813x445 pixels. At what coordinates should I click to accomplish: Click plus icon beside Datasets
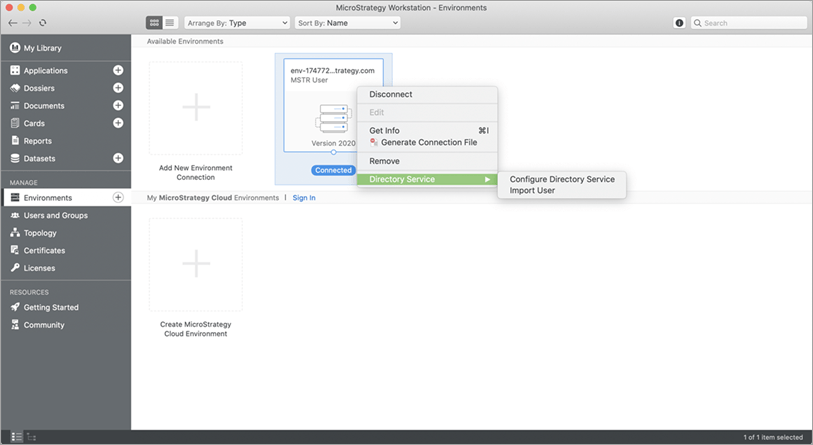point(118,158)
